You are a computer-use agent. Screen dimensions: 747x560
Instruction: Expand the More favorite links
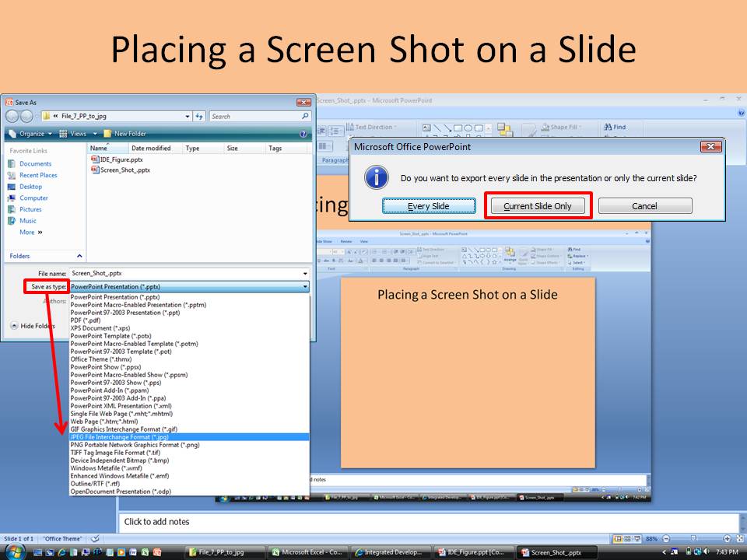(x=31, y=232)
